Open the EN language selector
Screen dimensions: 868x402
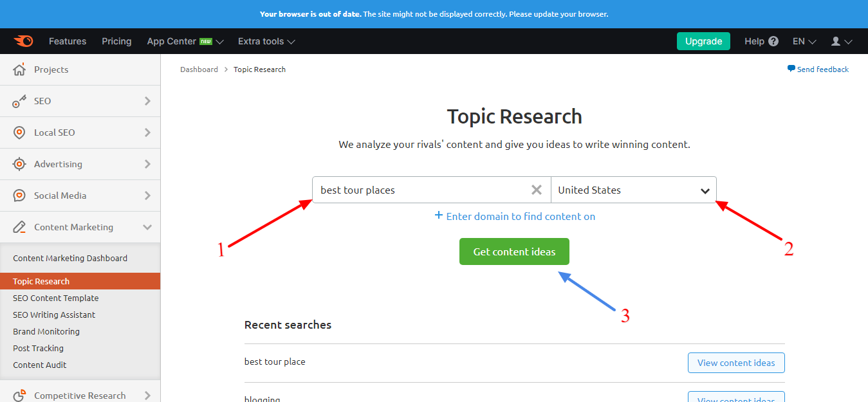[x=804, y=41]
